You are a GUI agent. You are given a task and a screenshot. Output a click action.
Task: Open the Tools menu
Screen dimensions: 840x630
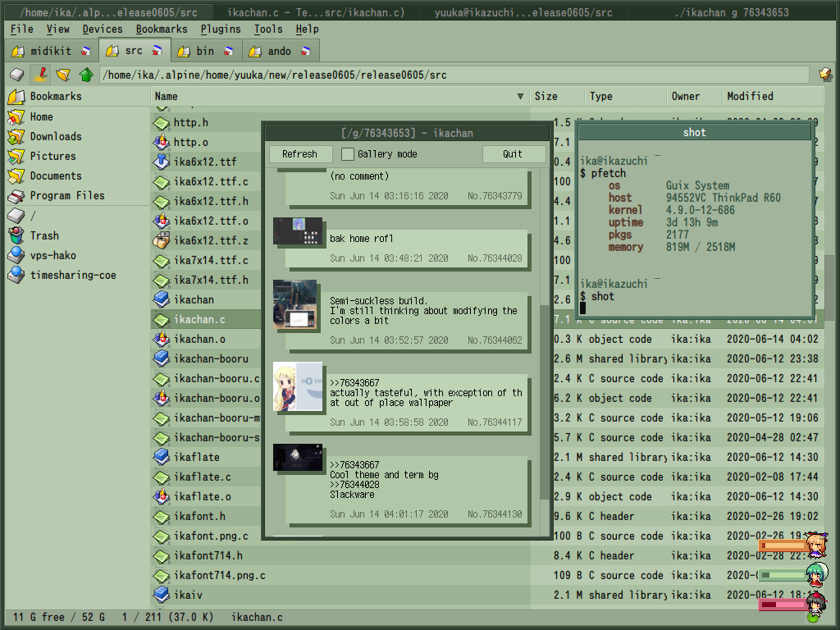click(x=268, y=29)
